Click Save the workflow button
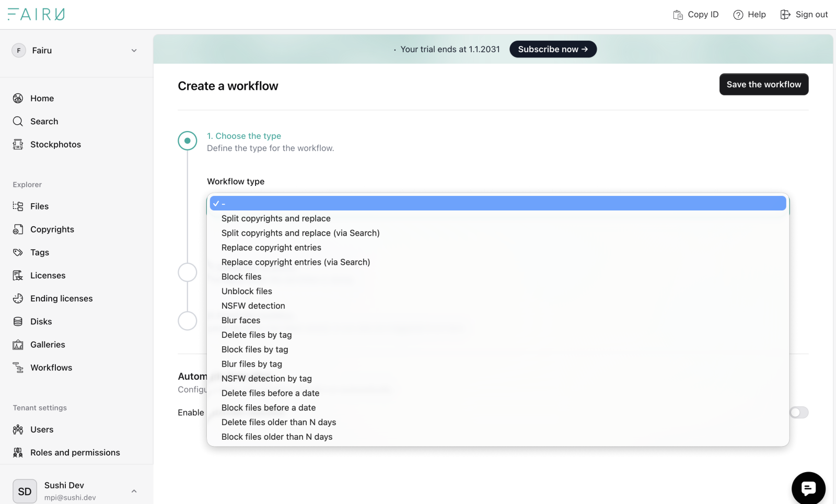The height and width of the screenshot is (504, 836). pyautogui.click(x=763, y=85)
